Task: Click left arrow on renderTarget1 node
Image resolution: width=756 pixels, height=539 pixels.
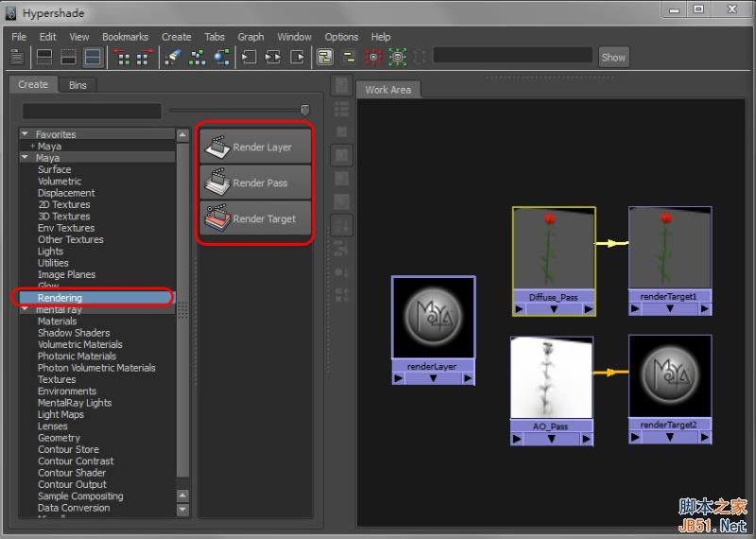Action: coord(635,308)
